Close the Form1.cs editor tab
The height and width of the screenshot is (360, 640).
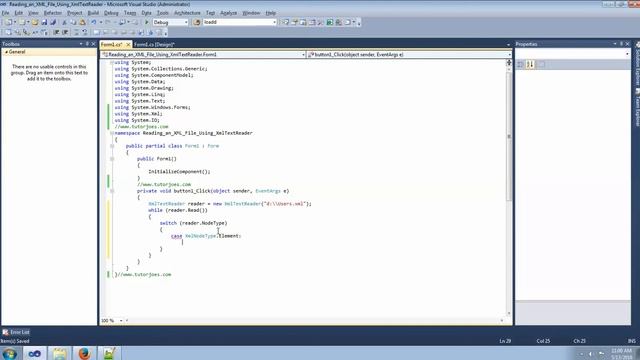coord(128,44)
